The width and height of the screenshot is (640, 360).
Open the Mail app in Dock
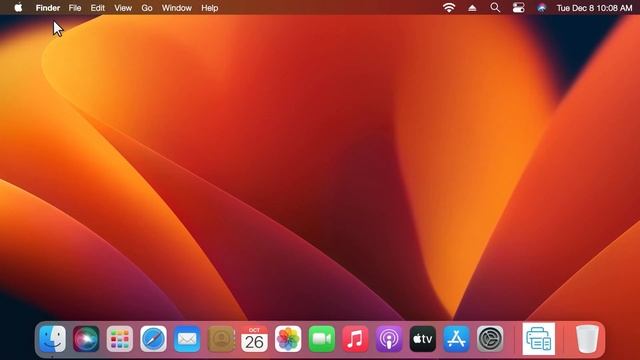(187, 339)
